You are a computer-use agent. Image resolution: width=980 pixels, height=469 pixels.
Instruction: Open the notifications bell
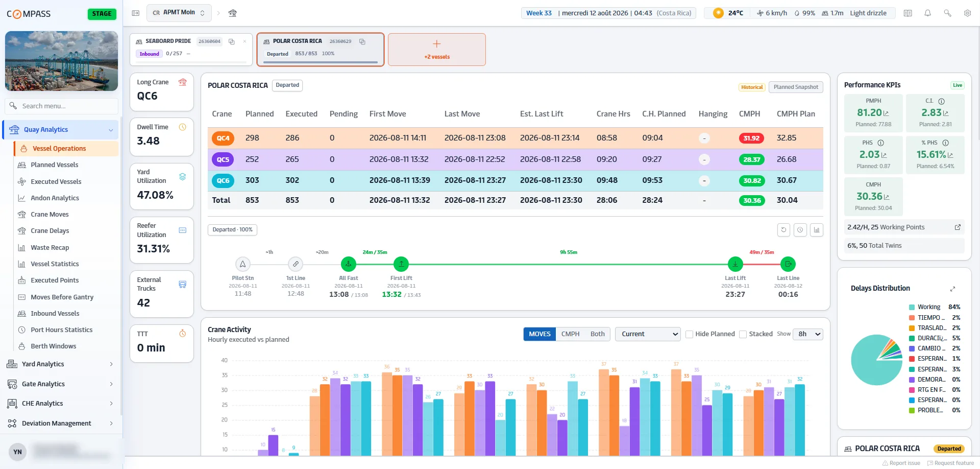pyautogui.click(x=927, y=13)
